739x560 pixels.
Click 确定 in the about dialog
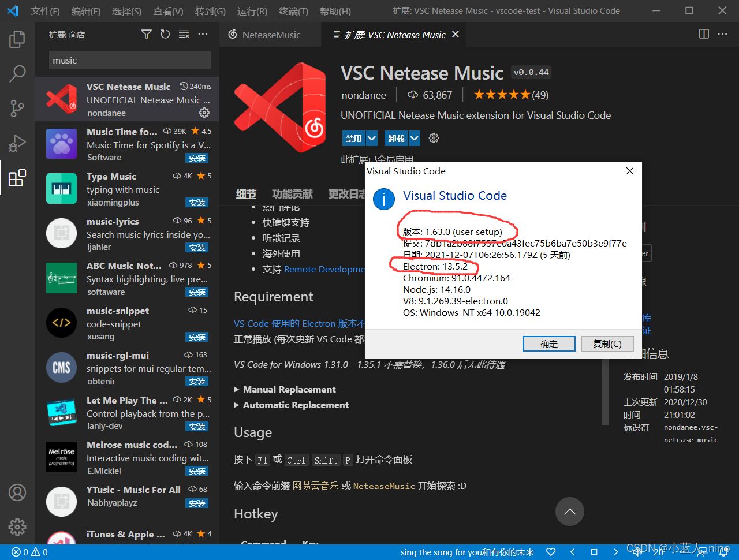(x=549, y=344)
